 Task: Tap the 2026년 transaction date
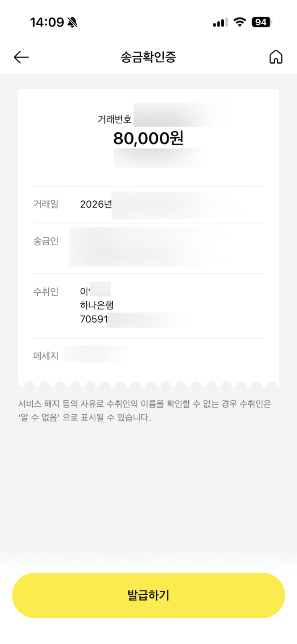coord(96,204)
